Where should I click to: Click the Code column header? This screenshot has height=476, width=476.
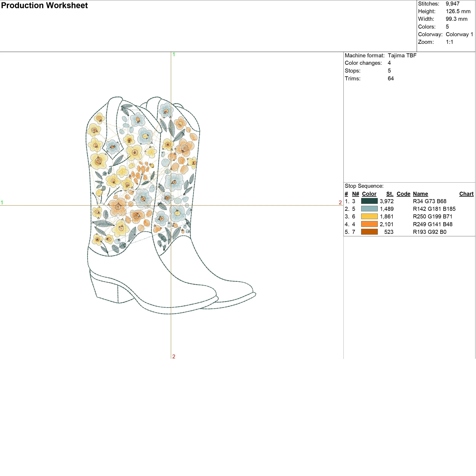click(x=403, y=194)
